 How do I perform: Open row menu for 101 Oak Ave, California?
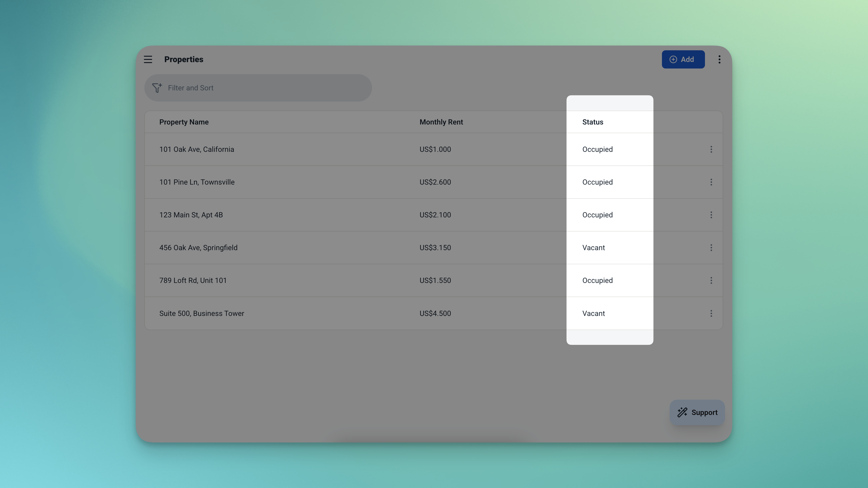click(x=711, y=149)
